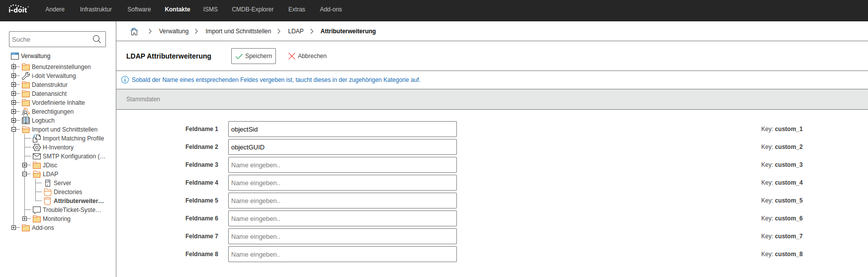Click the SMTP Konfiguration envelope icon
Viewport: 868px width, 277px height.
click(37, 156)
